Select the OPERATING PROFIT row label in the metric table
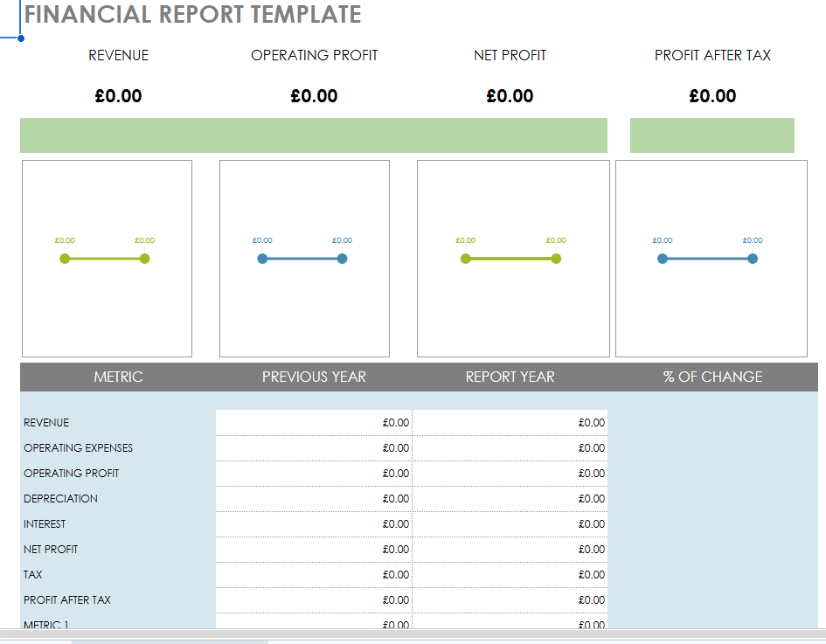 (71, 474)
